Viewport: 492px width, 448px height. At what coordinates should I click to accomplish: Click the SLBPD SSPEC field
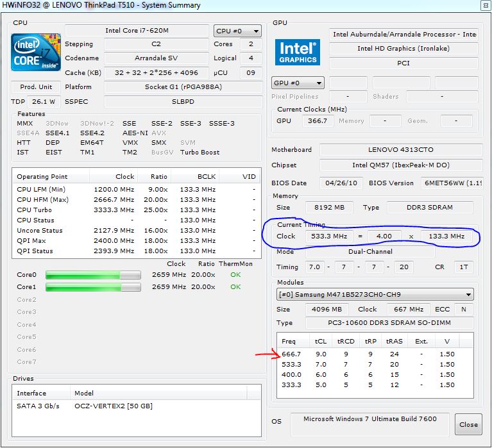[183, 101]
